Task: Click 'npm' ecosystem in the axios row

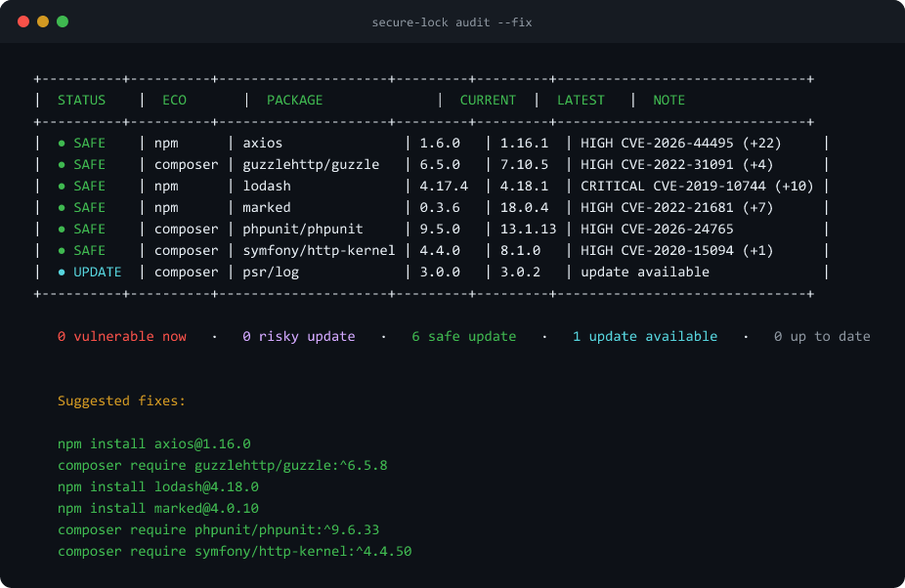Action: click(x=166, y=144)
